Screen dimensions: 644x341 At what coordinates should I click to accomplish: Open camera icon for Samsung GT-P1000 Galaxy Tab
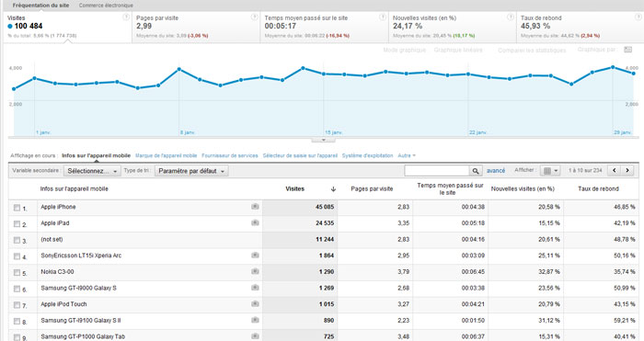point(255,336)
